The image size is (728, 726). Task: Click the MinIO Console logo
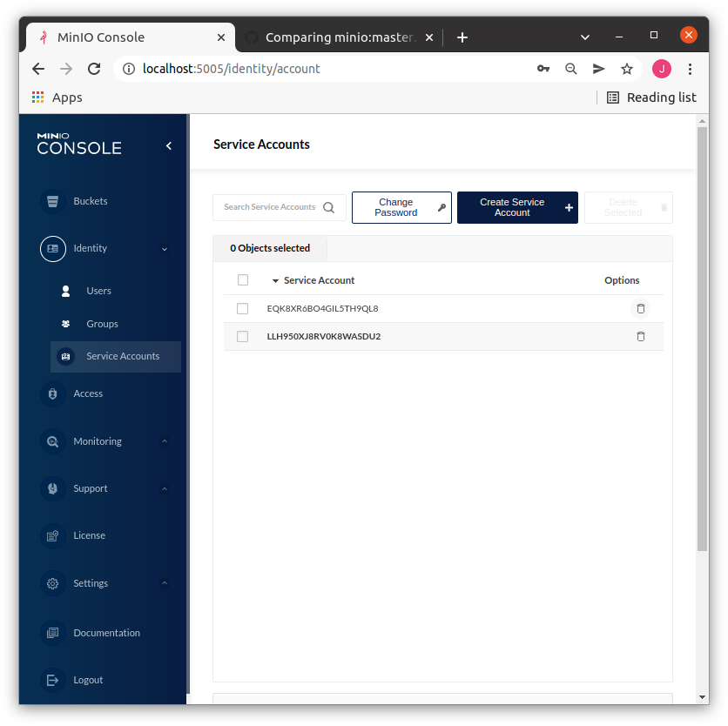79,144
